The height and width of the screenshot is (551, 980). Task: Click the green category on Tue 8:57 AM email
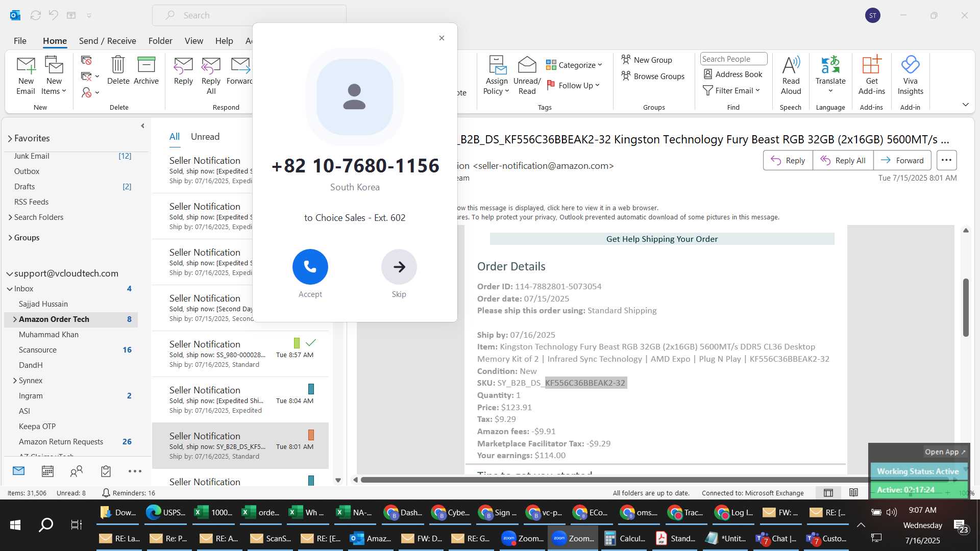[x=297, y=343]
